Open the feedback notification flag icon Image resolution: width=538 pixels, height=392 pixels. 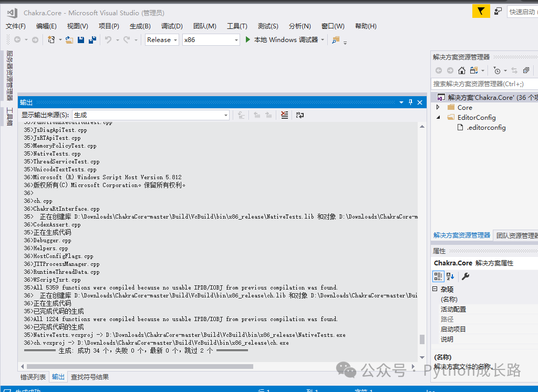pyautogui.click(x=481, y=12)
